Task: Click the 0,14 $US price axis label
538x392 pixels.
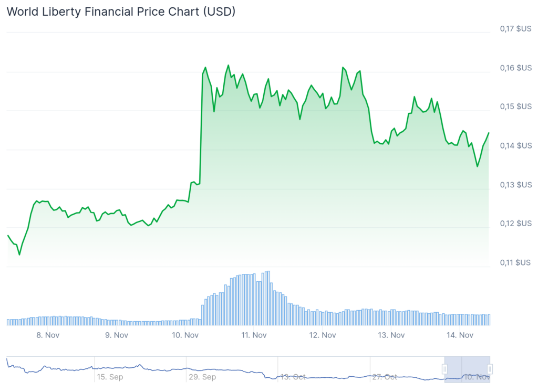Action: click(x=515, y=145)
